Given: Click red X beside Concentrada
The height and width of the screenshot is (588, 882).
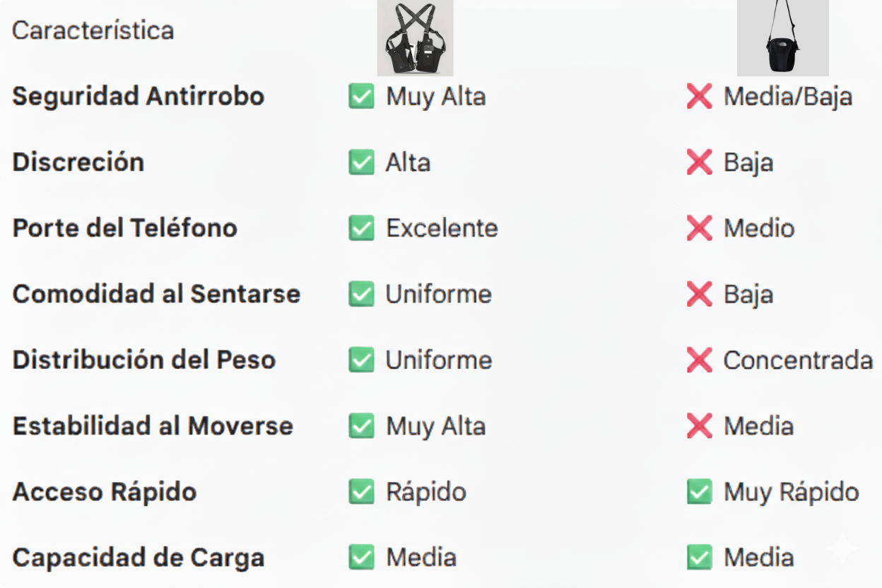Looking at the screenshot, I should [699, 360].
